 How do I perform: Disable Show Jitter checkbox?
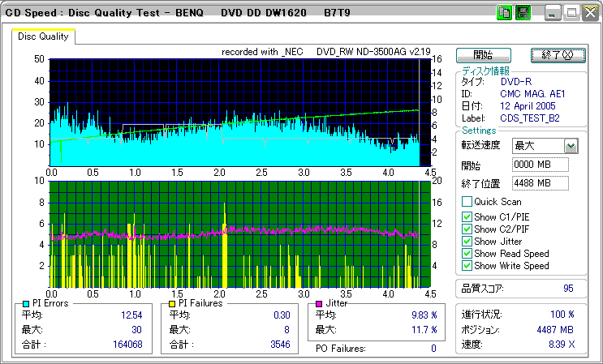[467, 241]
